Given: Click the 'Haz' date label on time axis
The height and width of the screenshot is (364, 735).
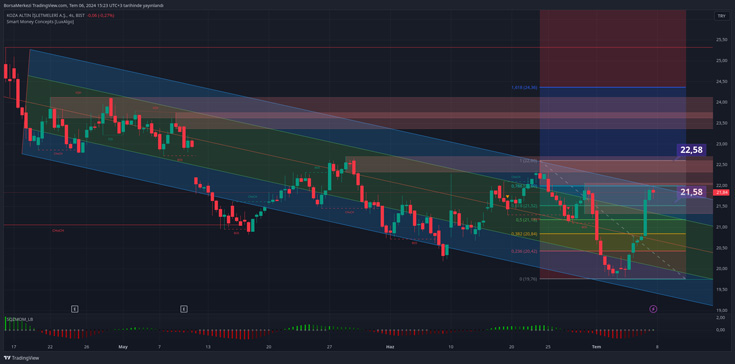Looking at the screenshot, I should (x=390, y=347).
